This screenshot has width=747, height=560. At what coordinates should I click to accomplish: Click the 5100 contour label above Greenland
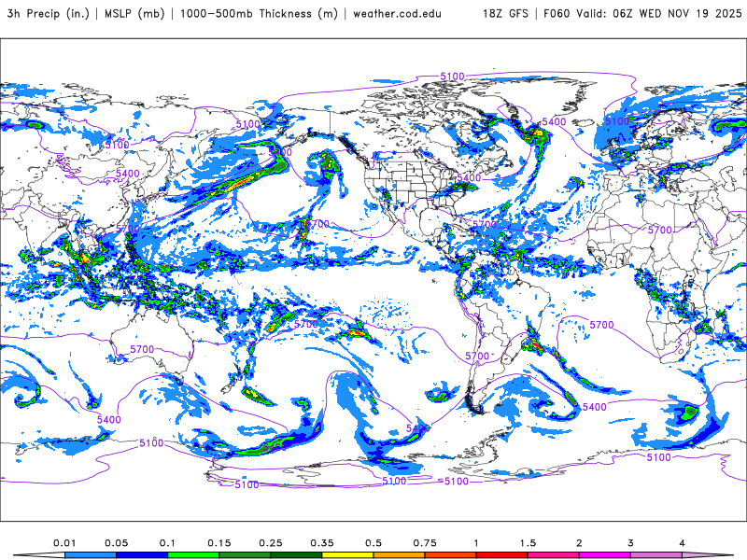[x=452, y=77]
